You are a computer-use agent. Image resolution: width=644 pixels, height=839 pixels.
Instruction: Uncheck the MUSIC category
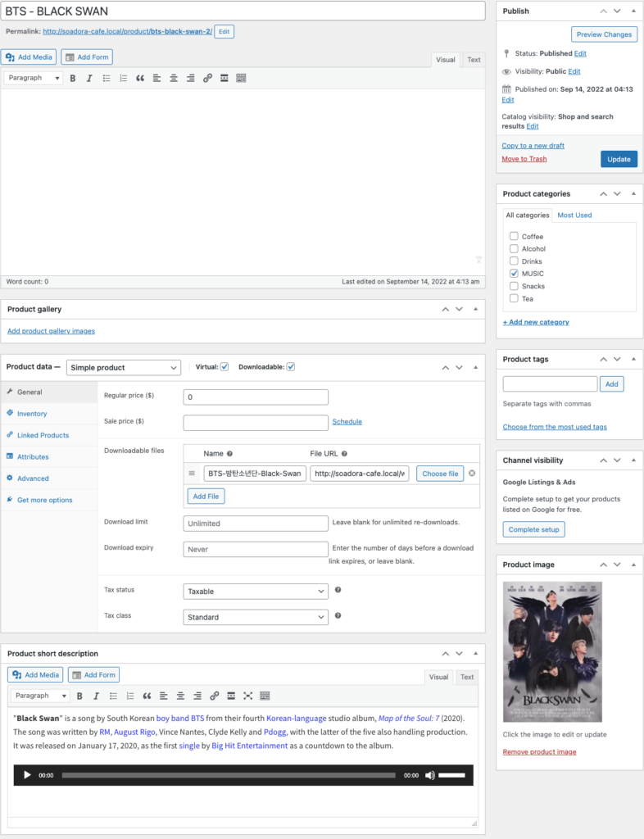coord(514,273)
